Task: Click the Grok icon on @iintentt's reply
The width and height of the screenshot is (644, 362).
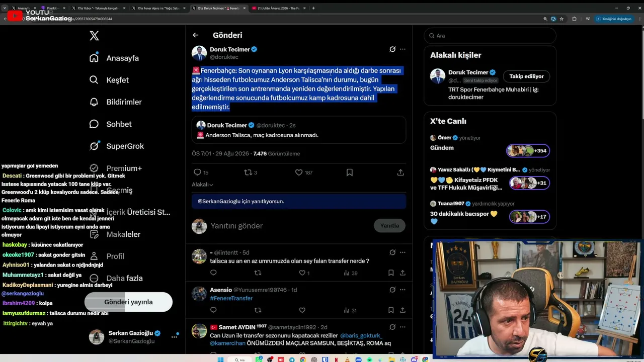Action: (392, 252)
